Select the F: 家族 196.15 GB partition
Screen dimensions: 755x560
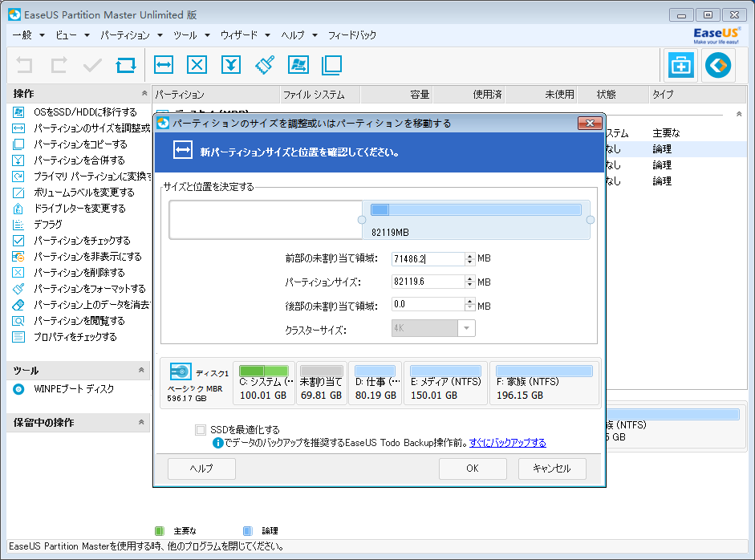click(x=544, y=383)
